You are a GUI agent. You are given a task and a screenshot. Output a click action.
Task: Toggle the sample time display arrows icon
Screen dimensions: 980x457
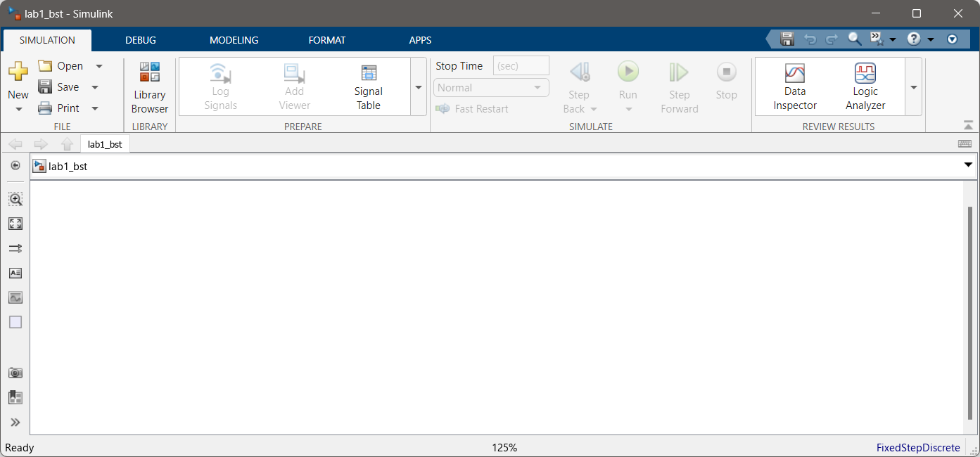(15, 248)
